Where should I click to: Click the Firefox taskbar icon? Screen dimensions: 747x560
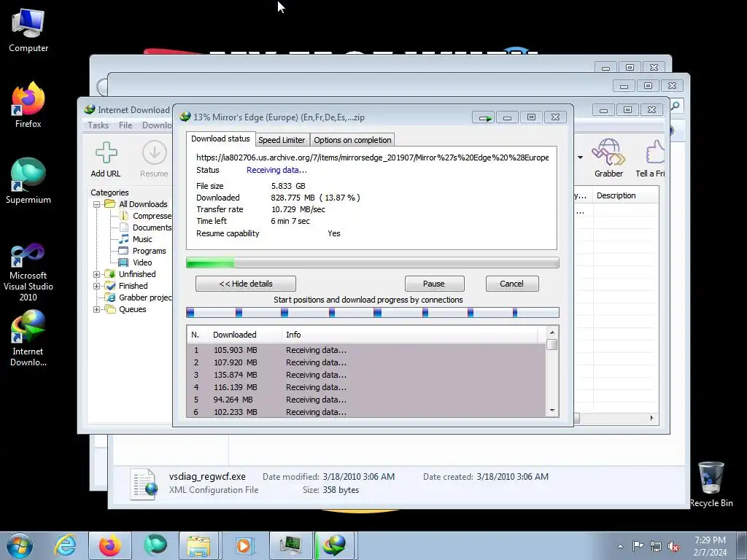coord(109,545)
